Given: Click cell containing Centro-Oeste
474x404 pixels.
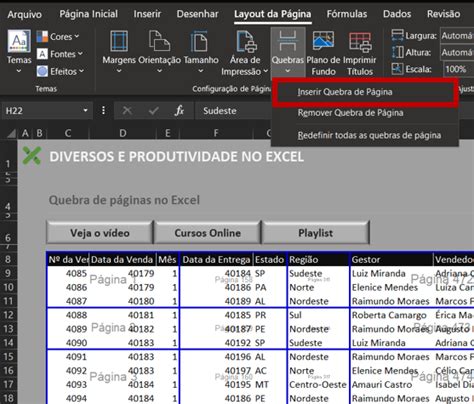Looking at the screenshot, I should pos(318,384).
